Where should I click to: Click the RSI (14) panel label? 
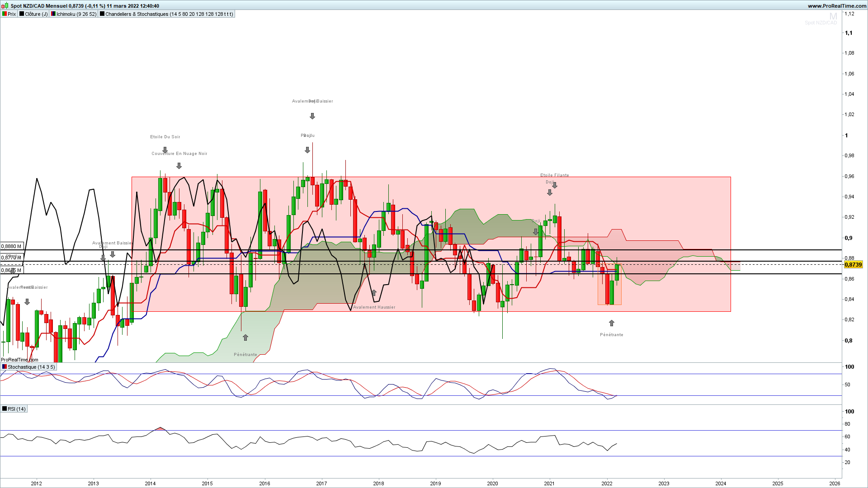click(x=14, y=409)
